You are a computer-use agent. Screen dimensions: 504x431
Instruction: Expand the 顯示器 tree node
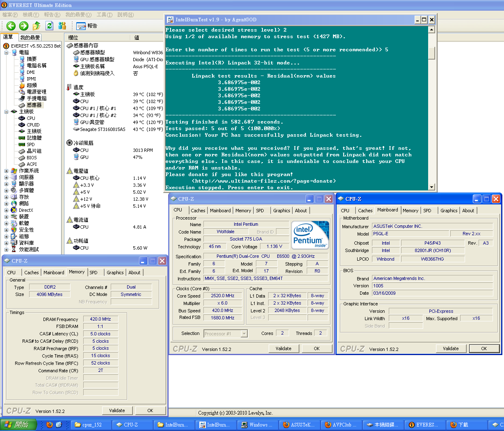pyautogui.click(x=6, y=184)
